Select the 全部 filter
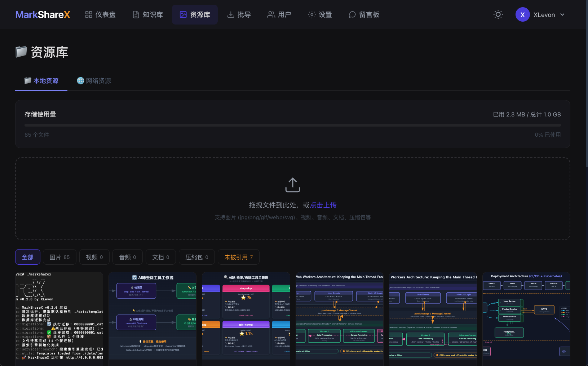This screenshot has height=366, width=588. pyautogui.click(x=28, y=257)
